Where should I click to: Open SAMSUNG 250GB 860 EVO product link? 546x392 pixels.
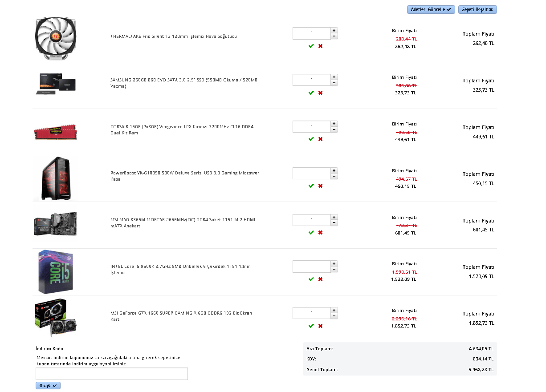click(x=184, y=83)
